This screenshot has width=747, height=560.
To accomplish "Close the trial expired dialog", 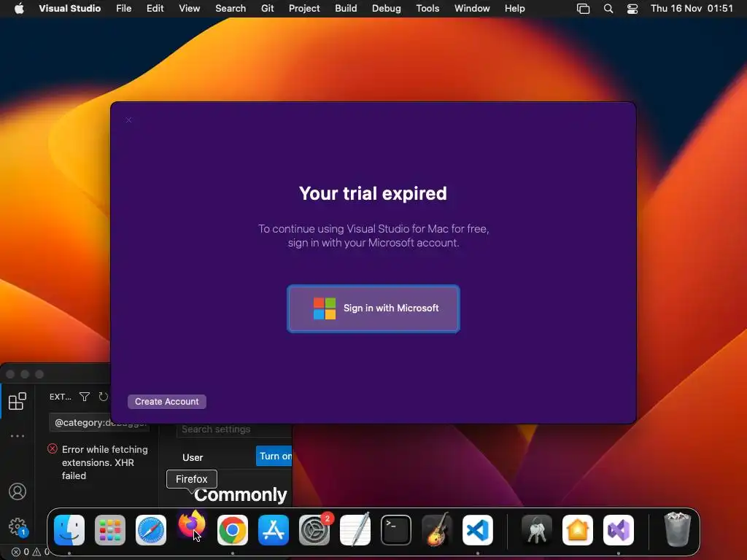I will tap(128, 120).
